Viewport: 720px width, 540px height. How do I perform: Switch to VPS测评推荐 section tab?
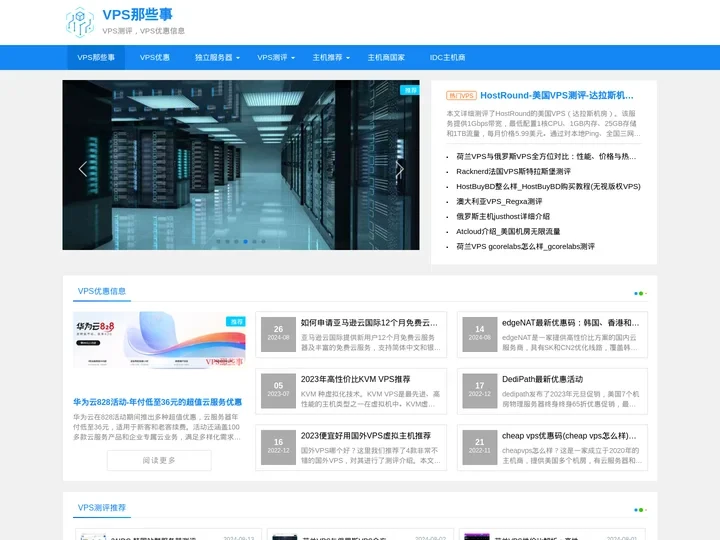pos(102,507)
